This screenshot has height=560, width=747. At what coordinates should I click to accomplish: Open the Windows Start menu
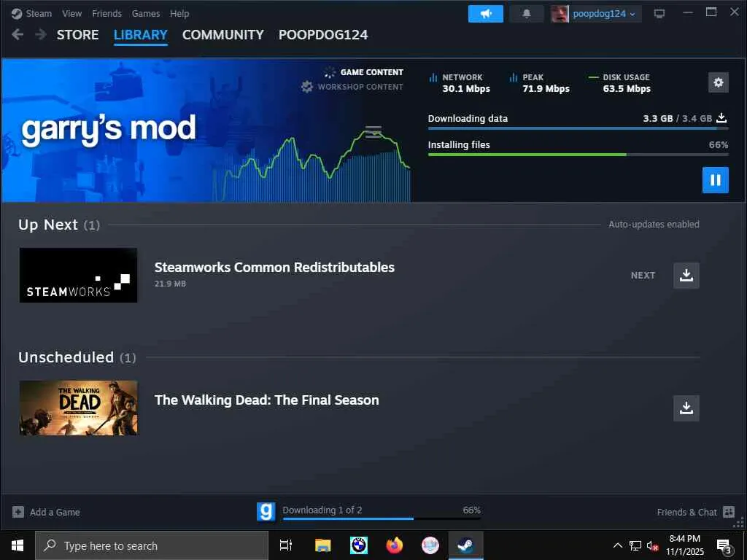point(18,545)
